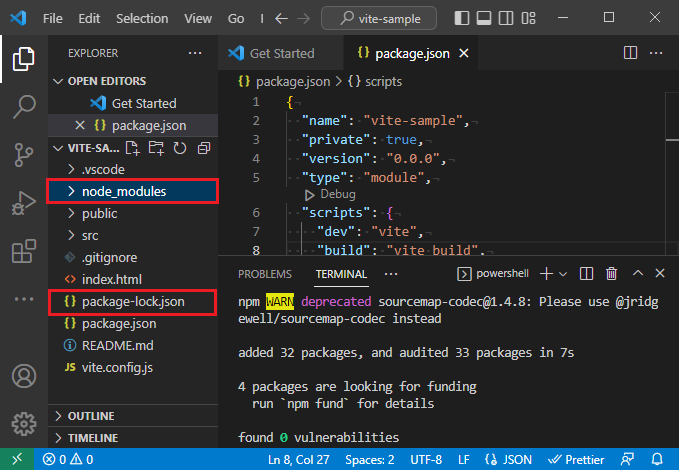Open editor more actions ellipsis
This screenshot has width=679, height=470.
coord(656,53)
